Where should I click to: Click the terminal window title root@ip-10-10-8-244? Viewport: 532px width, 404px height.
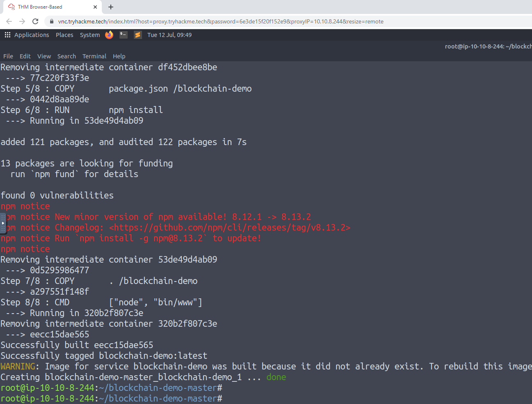click(488, 46)
